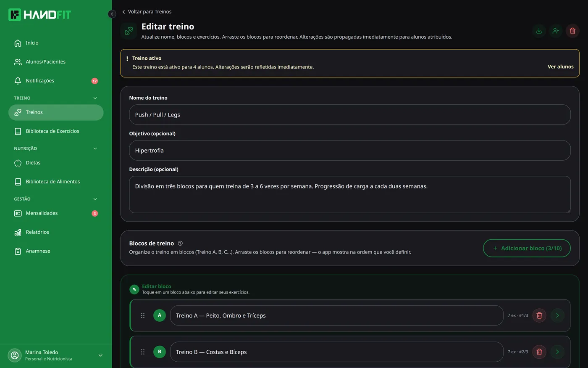Collapse the GESTÃO sidebar section
The width and height of the screenshot is (588, 368).
95,199
